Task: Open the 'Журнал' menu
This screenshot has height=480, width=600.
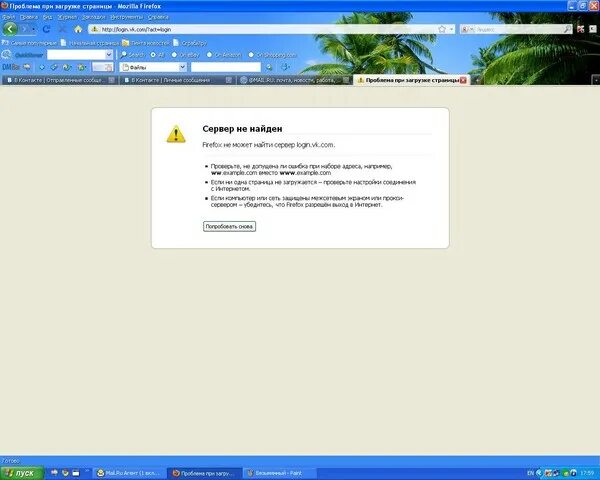Action: click(67, 17)
